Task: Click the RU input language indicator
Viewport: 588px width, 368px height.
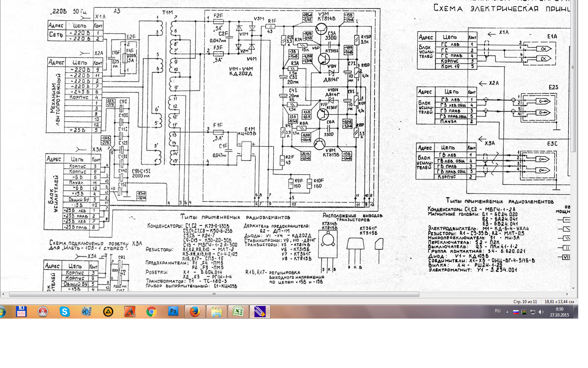Action: coord(498,311)
